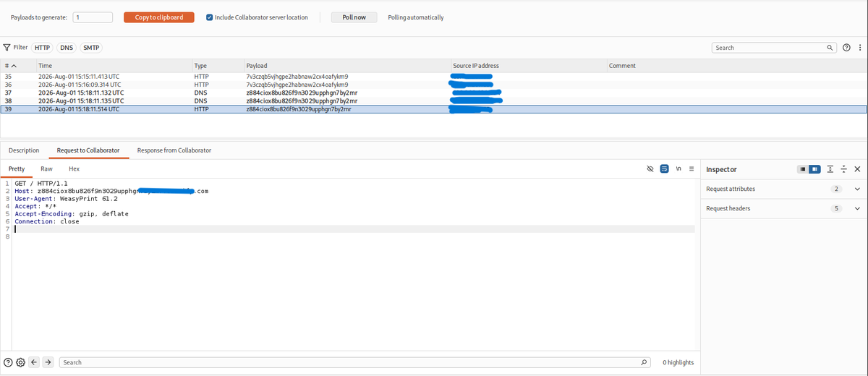Select interaction row number 36

434,84
